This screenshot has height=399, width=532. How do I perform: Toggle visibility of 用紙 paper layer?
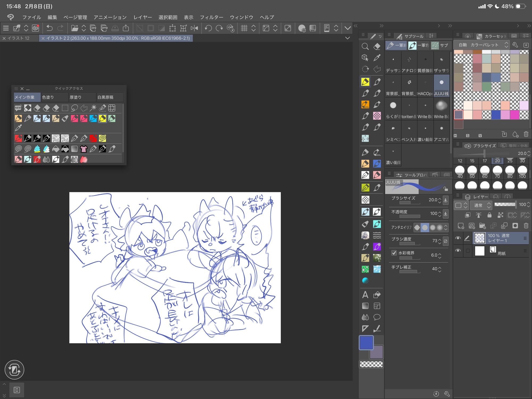(x=458, y=250)
